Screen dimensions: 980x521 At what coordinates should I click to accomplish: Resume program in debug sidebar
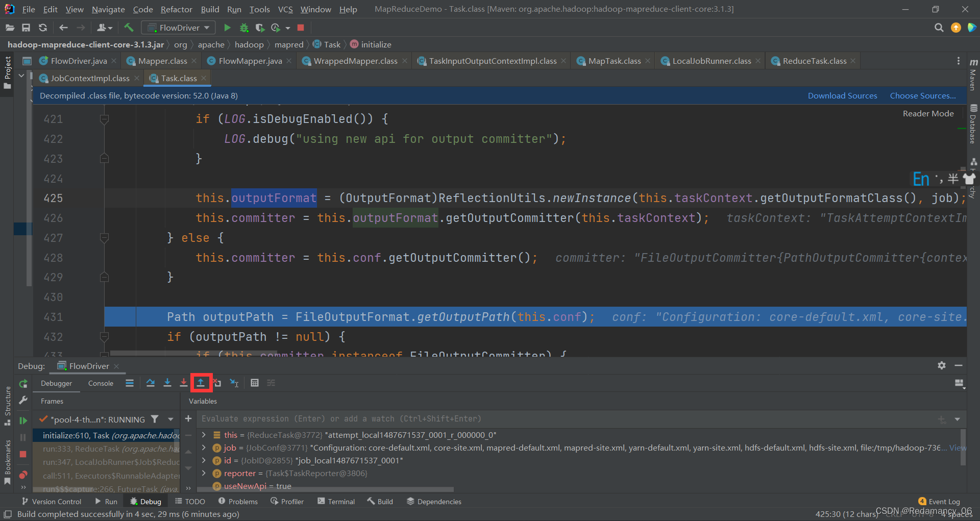click(x=23, y=420)
